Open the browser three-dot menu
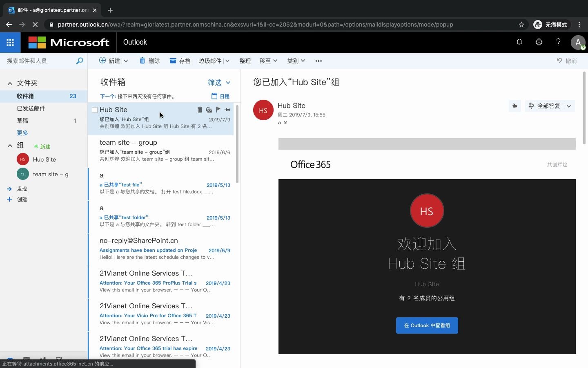Viewport: 588px width, 368px height. 579,25
